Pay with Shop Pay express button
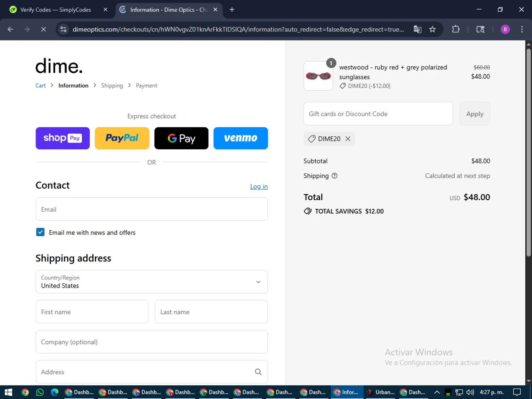The height and width of the screenshot is (399, 532). click(x=63, y=138)
